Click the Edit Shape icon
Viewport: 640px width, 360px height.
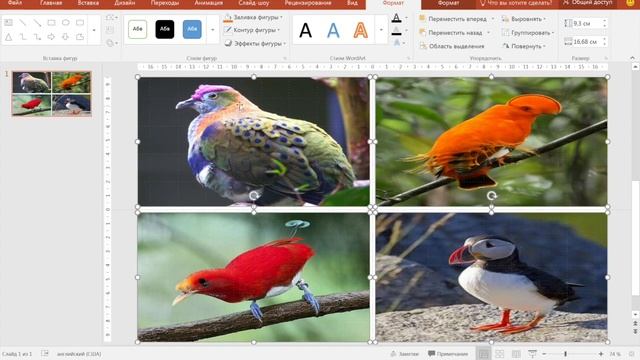[111, 18]
